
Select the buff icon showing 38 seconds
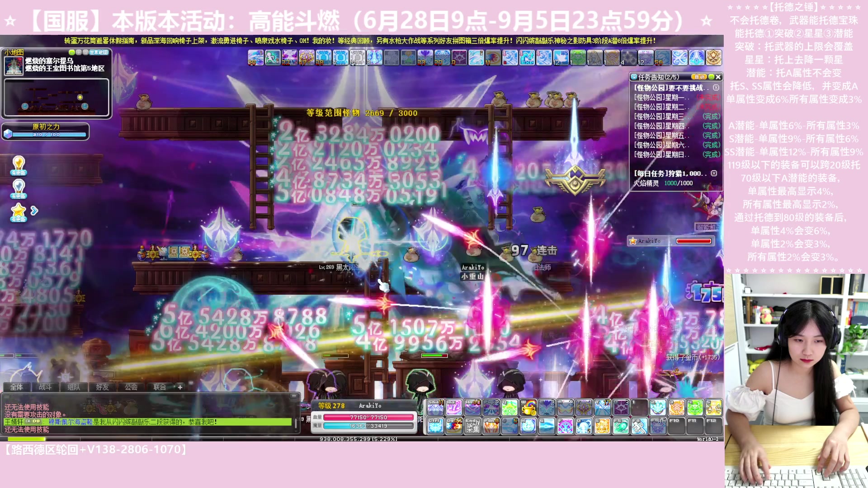pyautogui.click(x=255, y=58)
